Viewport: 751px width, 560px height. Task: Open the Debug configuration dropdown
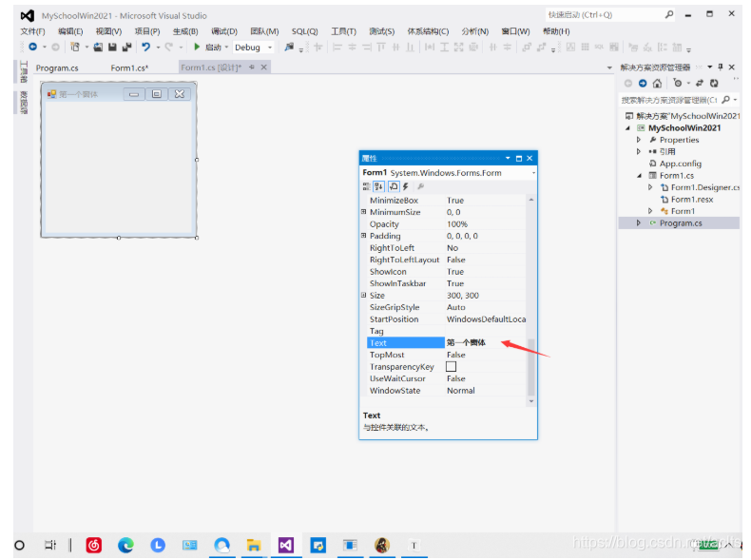(x=270, y=47)
